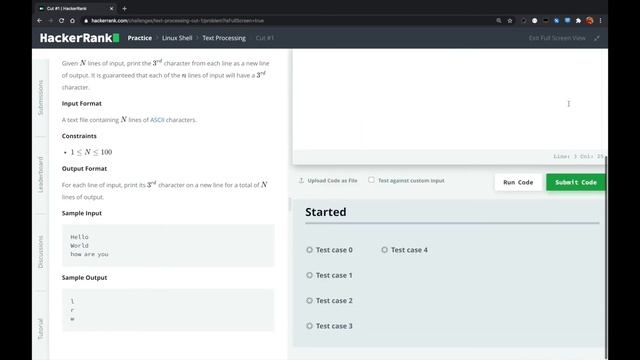The height and width of the screenshot is (360, 640).
Task: Open the Chrome profile avatar
Action: (x=589, y=20)
